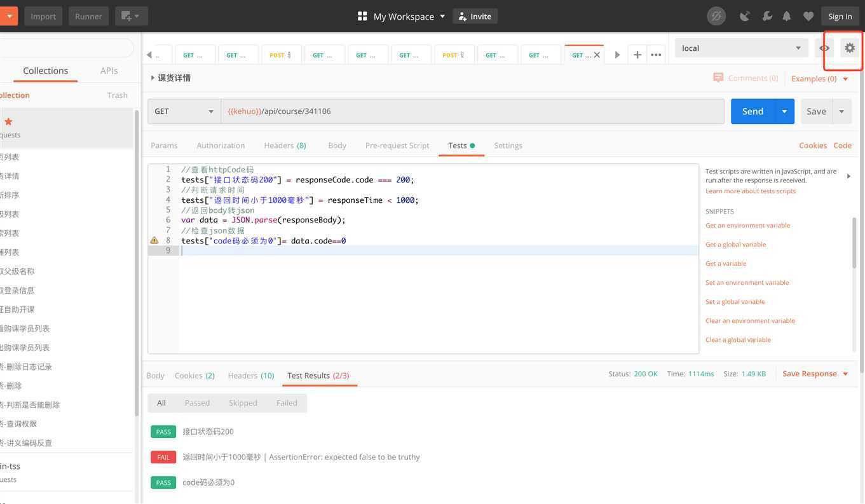Click the sidebar filter search box
The width and height of the screenshot is (865, 504).
(x=67, y=48)
